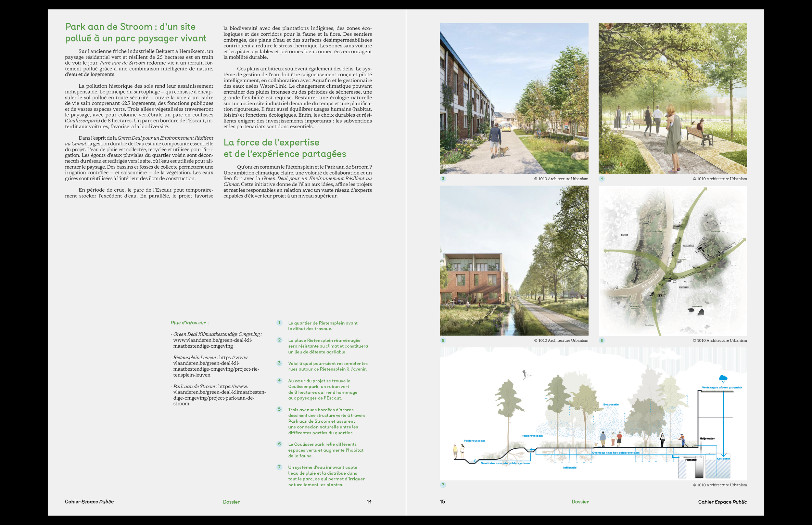Click page number 14 in footer

click(x=369, y=502)
